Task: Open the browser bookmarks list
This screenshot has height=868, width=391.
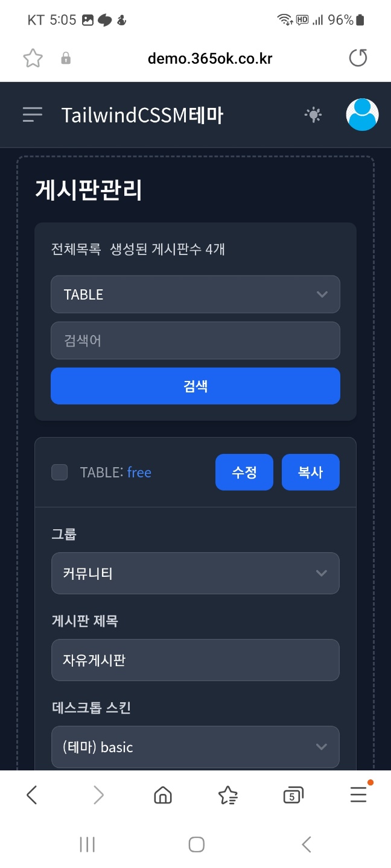Action: tap(228, 796)
